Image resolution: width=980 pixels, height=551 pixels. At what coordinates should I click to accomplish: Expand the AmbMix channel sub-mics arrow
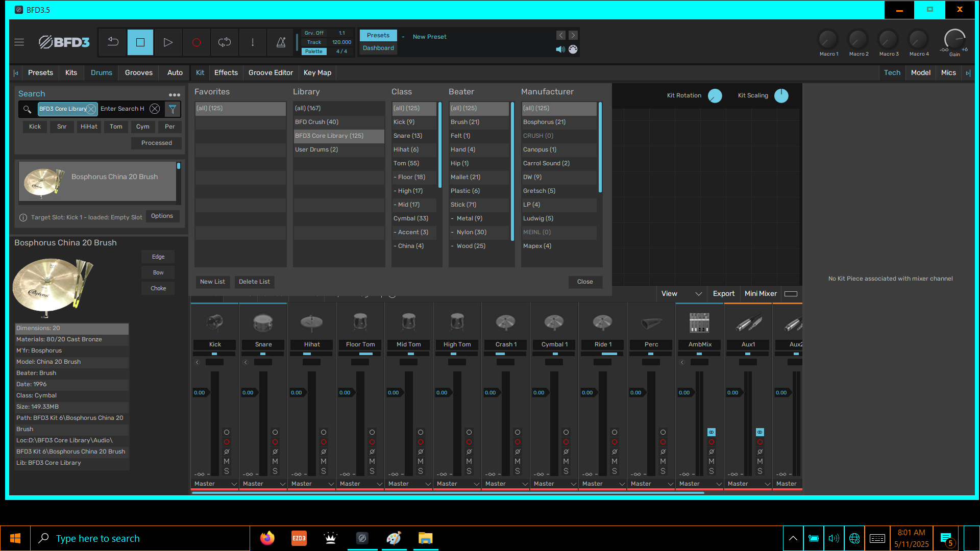click(x=682, y=362)
